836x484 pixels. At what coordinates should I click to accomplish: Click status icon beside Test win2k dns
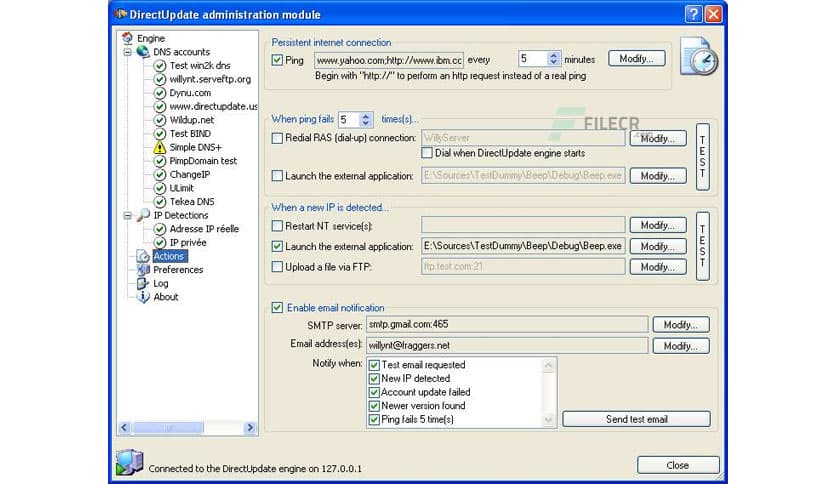tap(159, 66)
